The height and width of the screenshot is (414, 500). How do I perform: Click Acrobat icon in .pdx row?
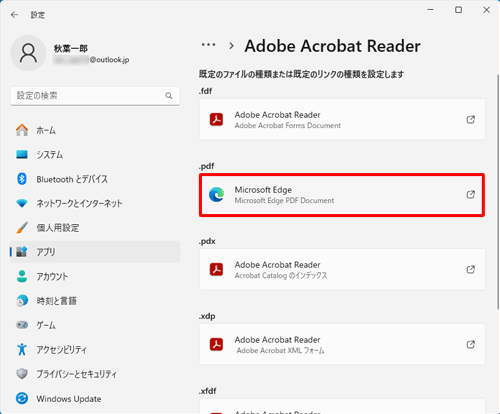point(216,269)
